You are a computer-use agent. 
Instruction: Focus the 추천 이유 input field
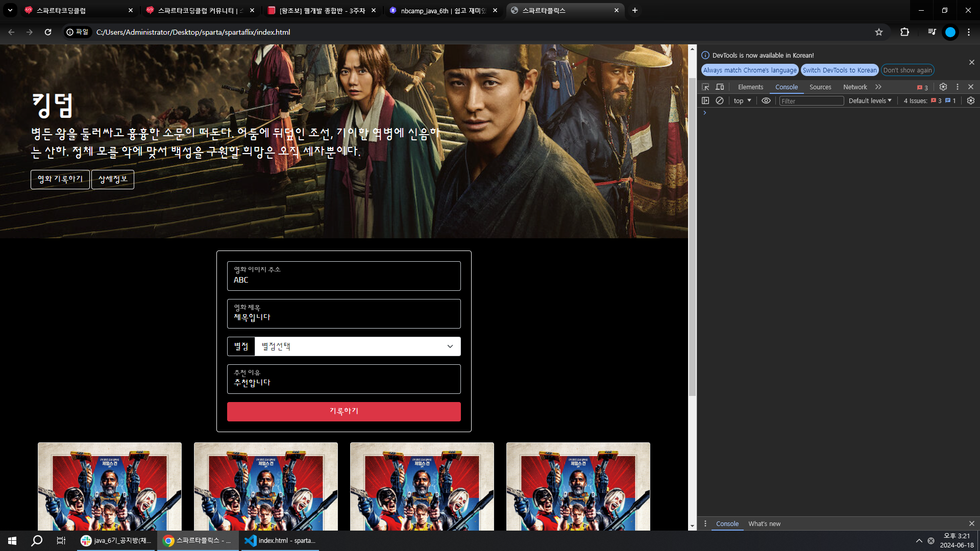coord(344,379)
